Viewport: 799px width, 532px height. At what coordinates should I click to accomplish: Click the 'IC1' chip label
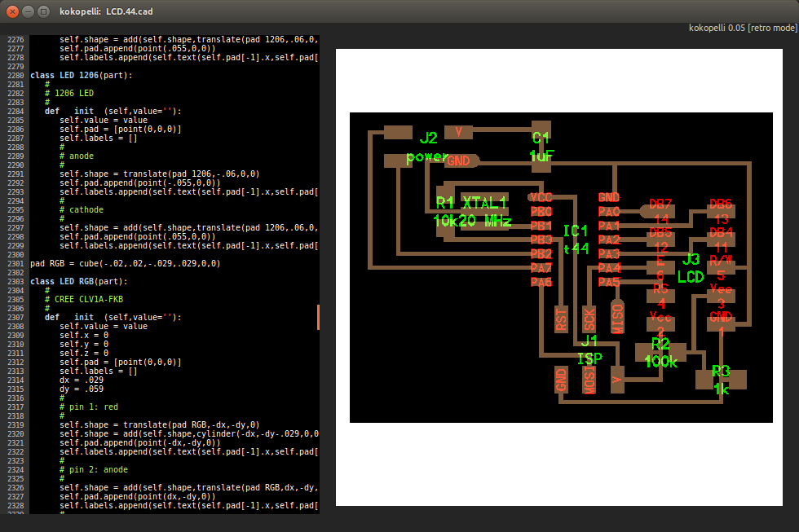pos(576,231)
